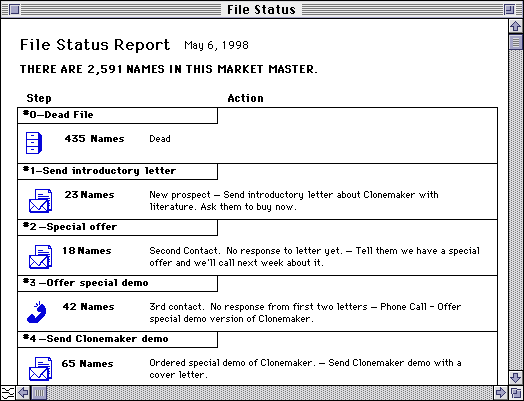Click the bottom-left corner status icon
The width and height of the screenshot is (524, 401).
pos(7,392)
